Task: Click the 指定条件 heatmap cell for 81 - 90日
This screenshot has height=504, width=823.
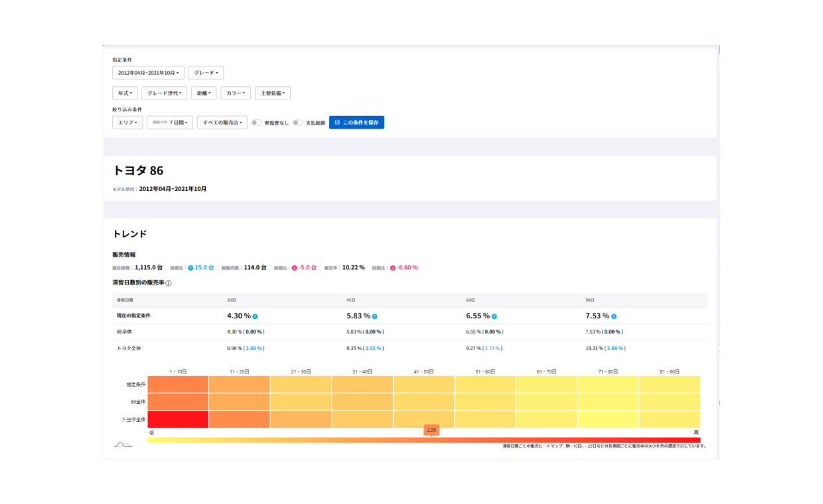Action: coord(670,385)
